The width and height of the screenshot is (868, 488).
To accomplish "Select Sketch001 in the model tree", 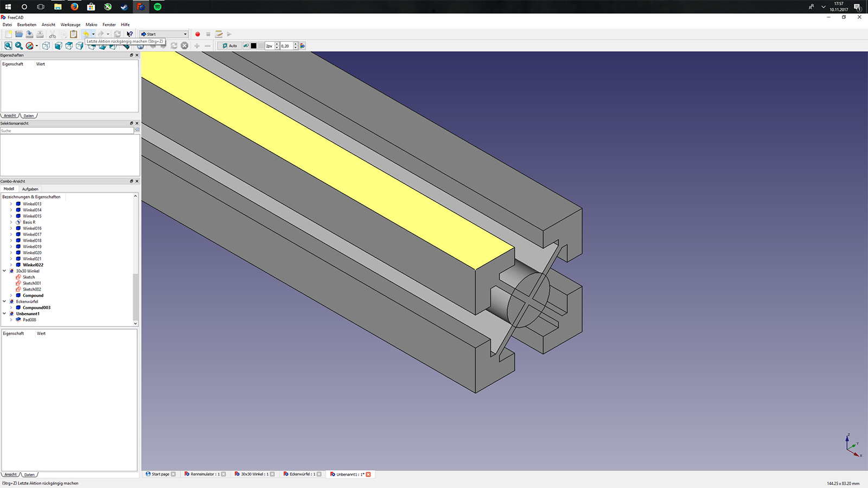I will (x=31, y=284).
